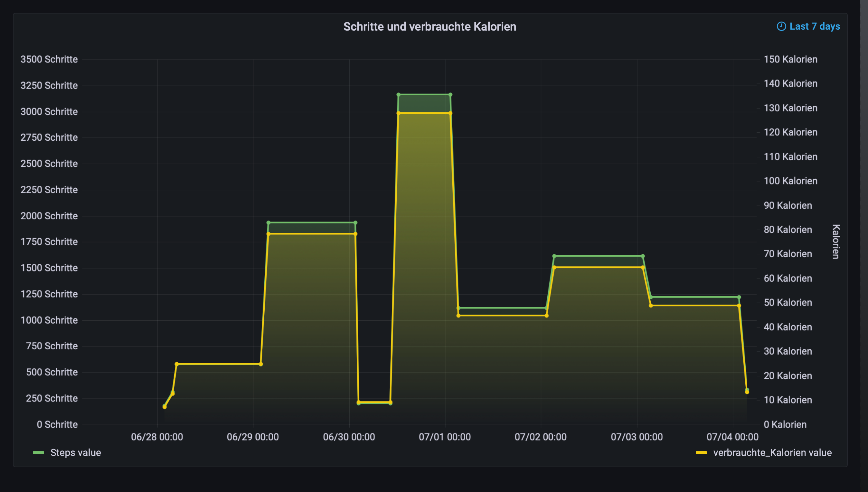This screenshot has height=492, width=868.
Task: Click the last data point at chart end
Action: [x=747, y=392]
